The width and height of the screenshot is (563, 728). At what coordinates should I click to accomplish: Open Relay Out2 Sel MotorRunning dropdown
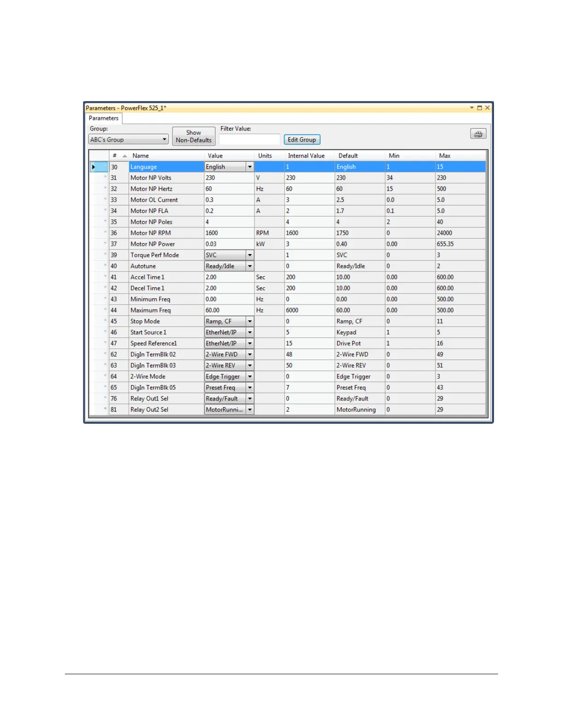click(x=250, y=409)
